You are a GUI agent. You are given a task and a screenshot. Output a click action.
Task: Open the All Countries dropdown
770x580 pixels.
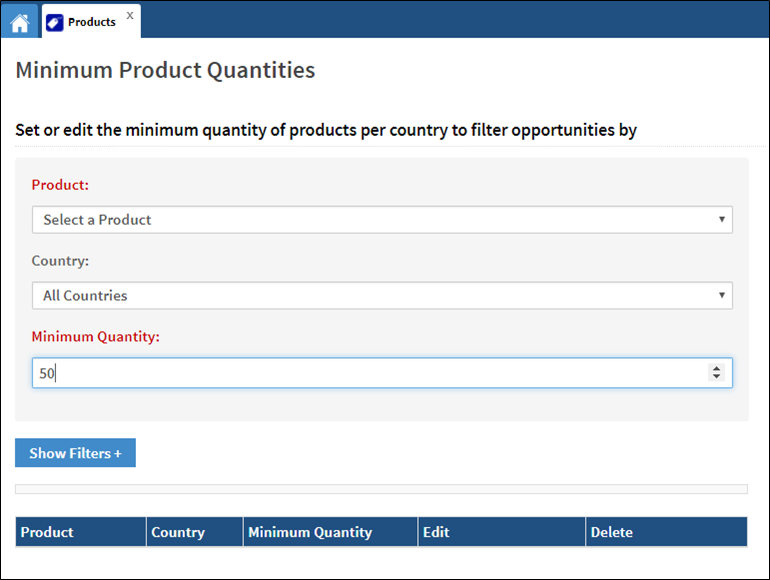(x=382, y=295)
